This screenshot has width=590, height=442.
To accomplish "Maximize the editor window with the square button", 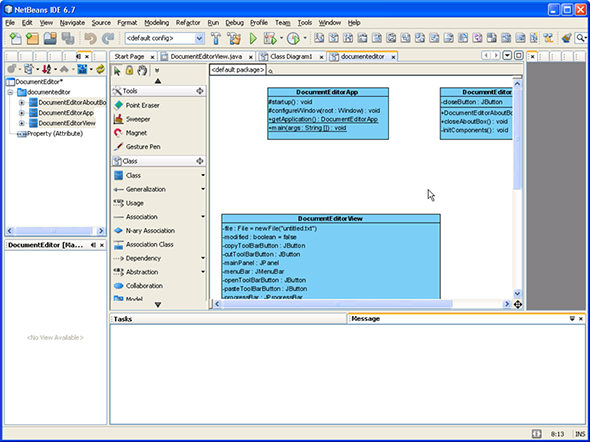I will (519, 56).
